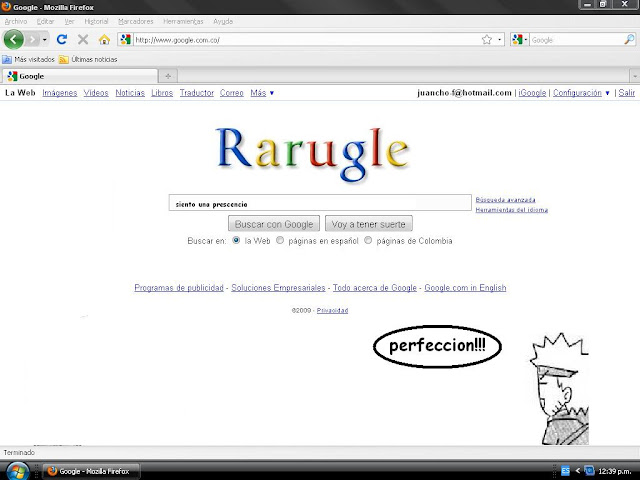
Task: Click the 12:39 p.m. clock
Action: tap(616, 471)
